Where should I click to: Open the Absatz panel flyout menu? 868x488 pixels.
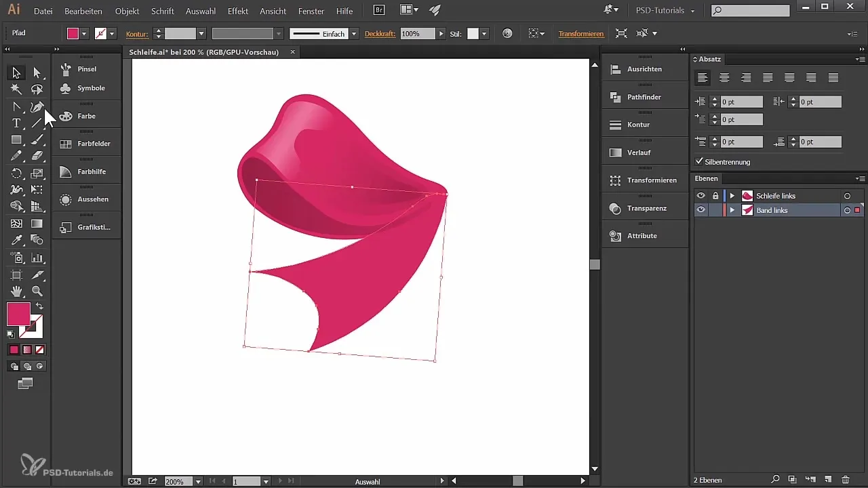pyautogui.click(x=861, y=60)
